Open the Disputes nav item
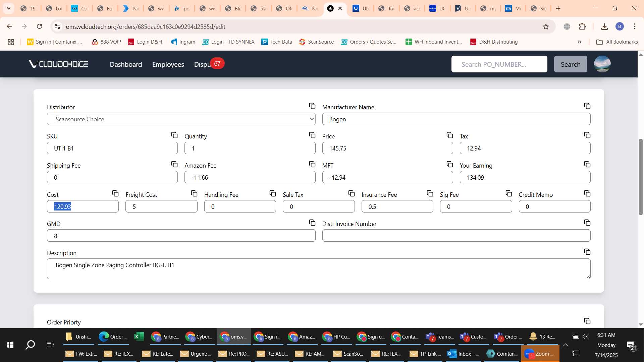The width and height of the screenshot is (644, 362). coord(202,64)
